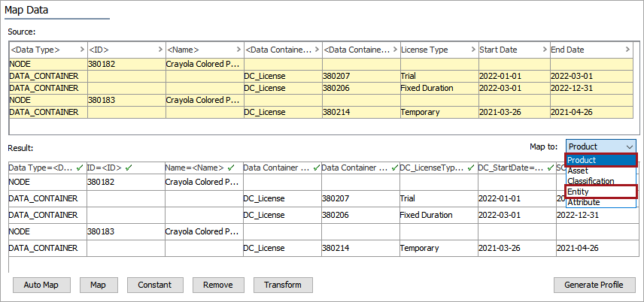Select Classification in Map to list
644x302 pixels.
pos(601,181)
